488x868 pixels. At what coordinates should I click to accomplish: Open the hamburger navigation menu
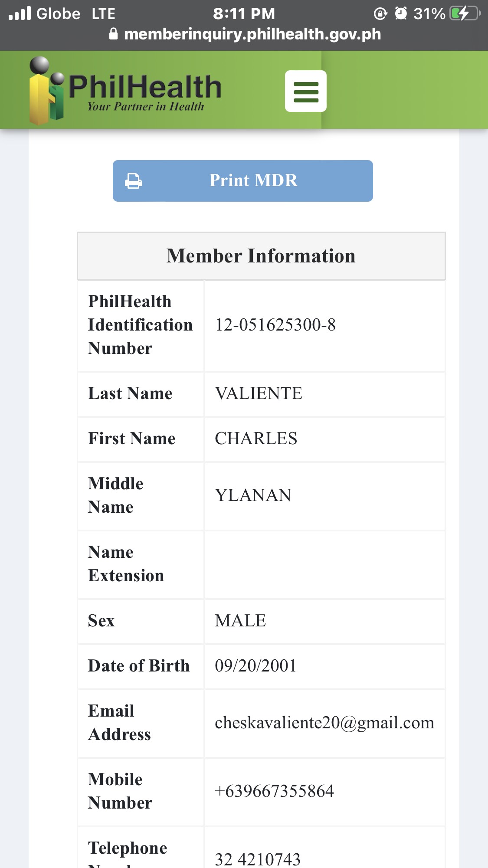305,91
